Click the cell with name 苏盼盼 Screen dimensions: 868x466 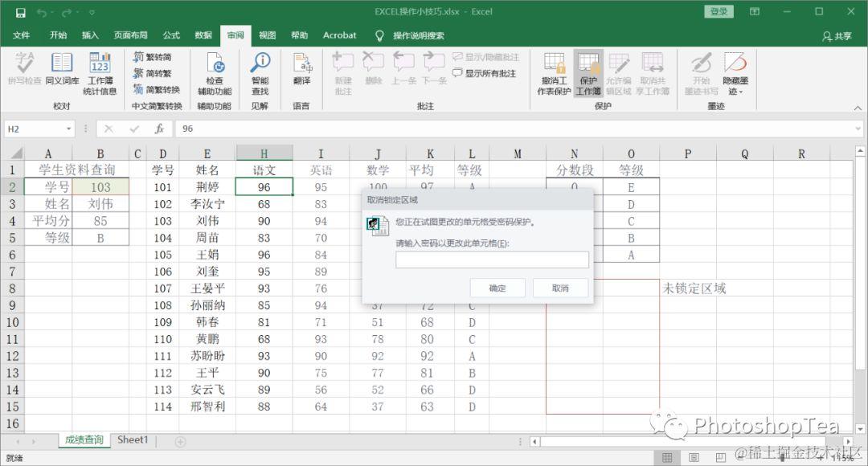click(x=207, y=356)
